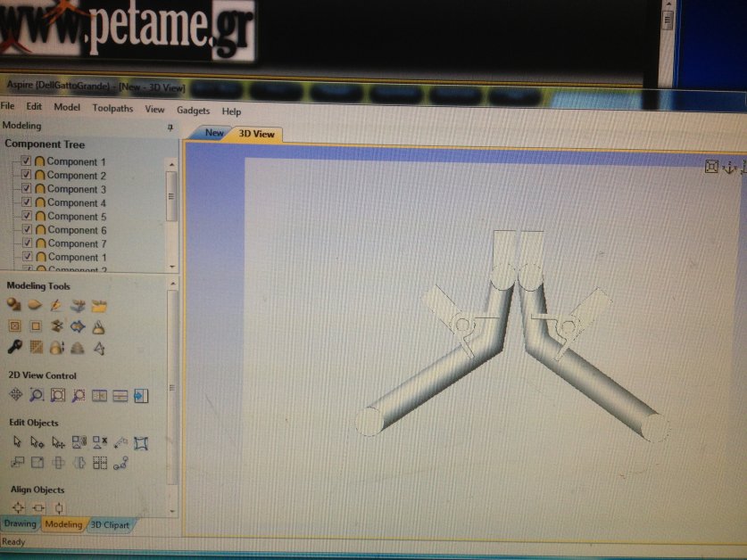Click the Pan view four-arrow icon
747x560 pixels.
[x=15, y=395]
